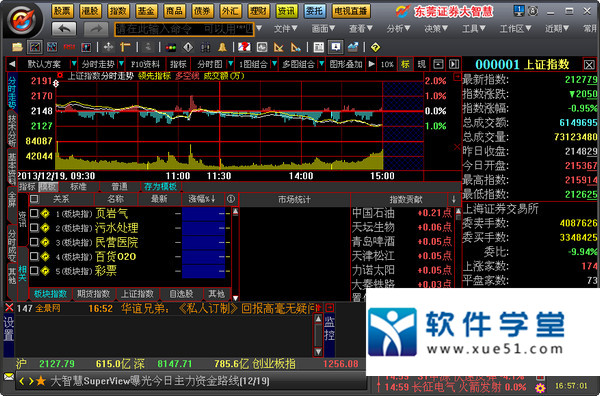600x396 pixels.
Task: Switch to the 上证指数 bottom tab
Action: pyautogui.click(x=137, y=294)
